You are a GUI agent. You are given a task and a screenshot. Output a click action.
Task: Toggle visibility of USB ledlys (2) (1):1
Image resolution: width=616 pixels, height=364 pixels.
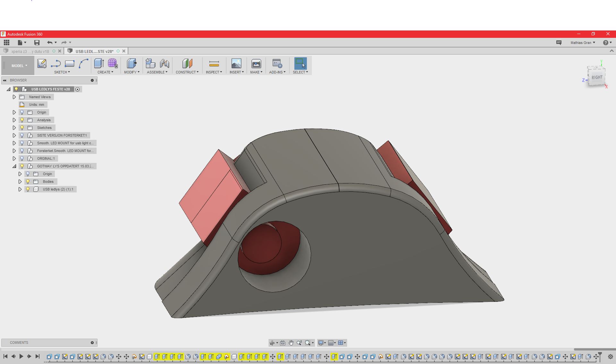(x=28, y=189)
